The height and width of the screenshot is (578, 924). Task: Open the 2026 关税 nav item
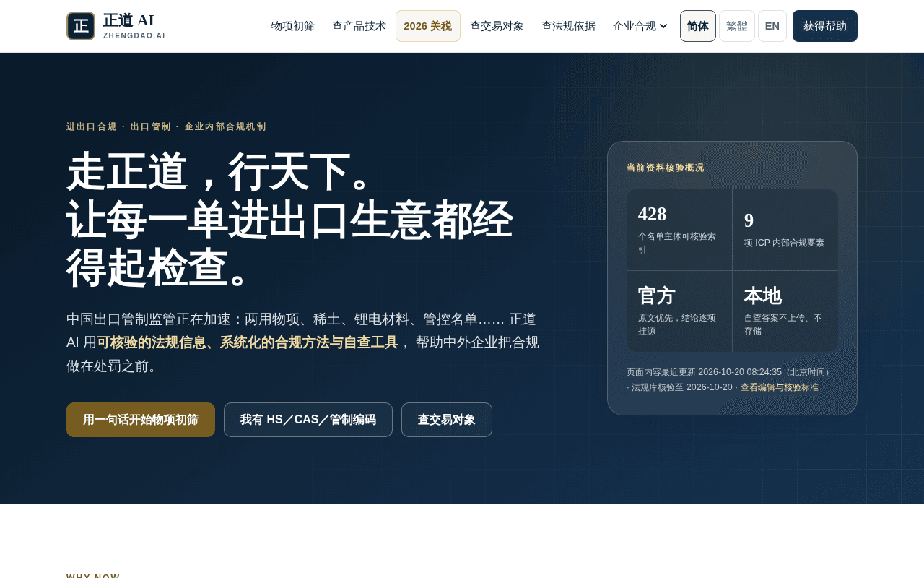428,26
